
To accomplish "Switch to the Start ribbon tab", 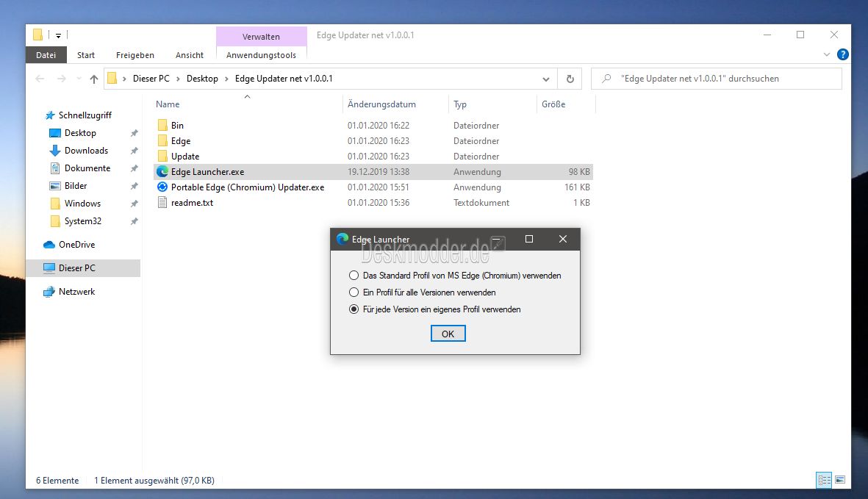I will (86, 55).
